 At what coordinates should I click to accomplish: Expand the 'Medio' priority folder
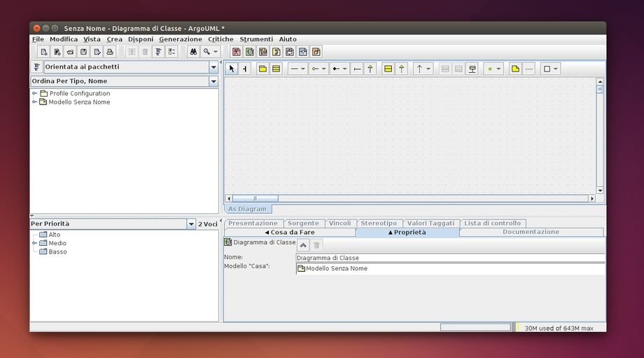[34, 243]
